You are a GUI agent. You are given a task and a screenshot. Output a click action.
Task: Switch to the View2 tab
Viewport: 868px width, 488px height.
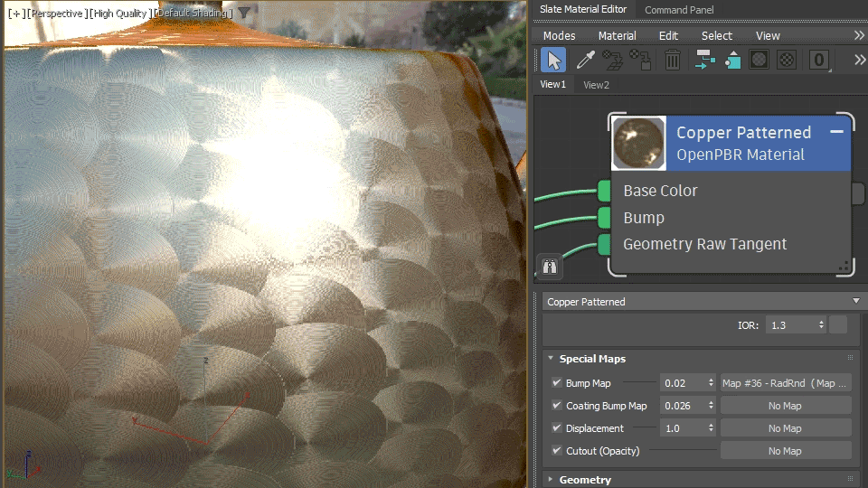point(596,85)
